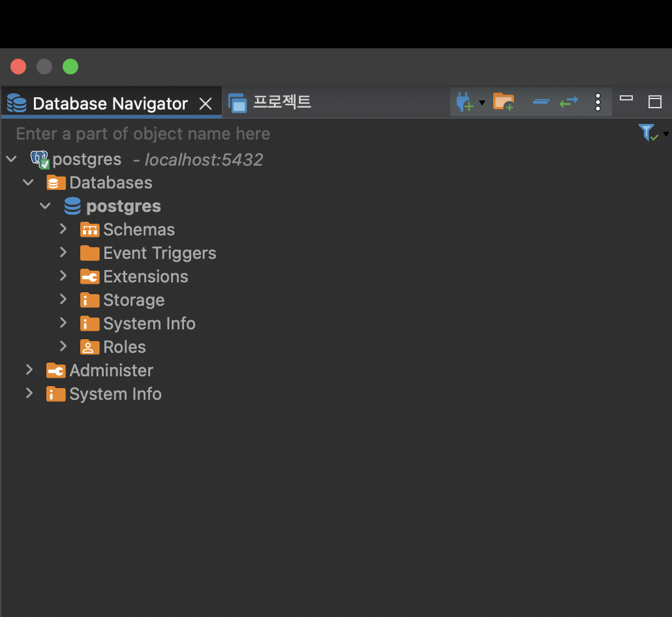
Task: Click the filter settings funnel icon
Action: (648, 132)
